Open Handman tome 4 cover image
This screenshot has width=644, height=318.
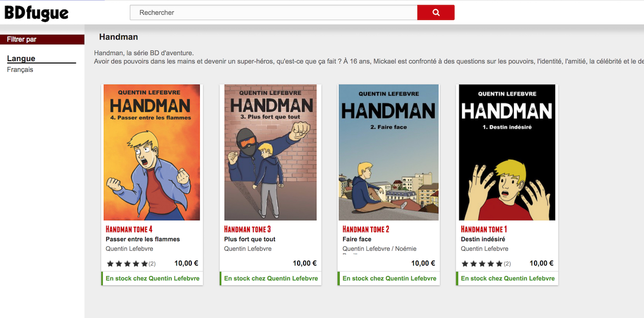click(152, 153)
